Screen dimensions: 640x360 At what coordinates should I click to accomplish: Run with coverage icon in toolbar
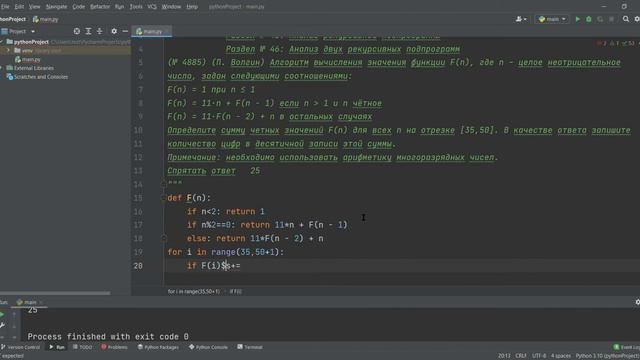coord(600,19)
